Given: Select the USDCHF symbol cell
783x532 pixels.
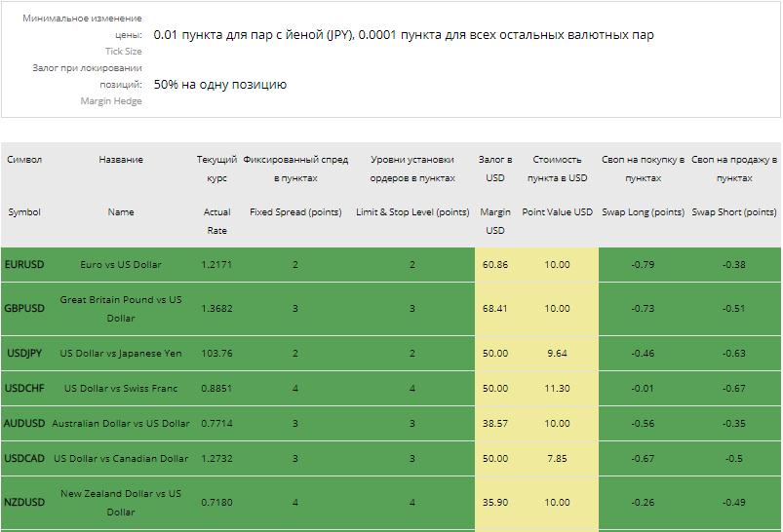Looking at the screenshot, I should pyautogui.click(x=24, y=389).
